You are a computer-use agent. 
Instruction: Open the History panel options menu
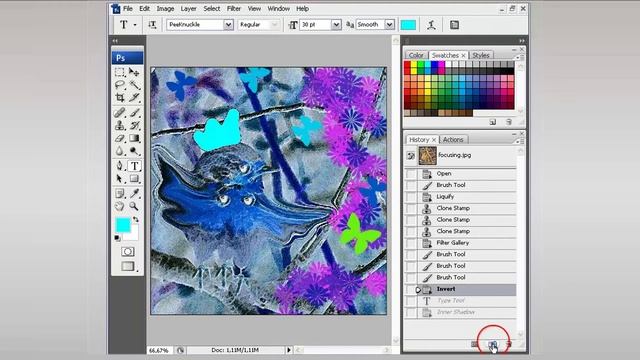pos(520,141)
